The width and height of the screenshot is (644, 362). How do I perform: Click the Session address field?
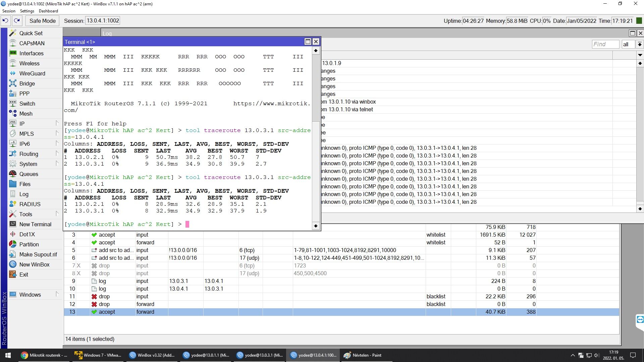pos(103,21)
